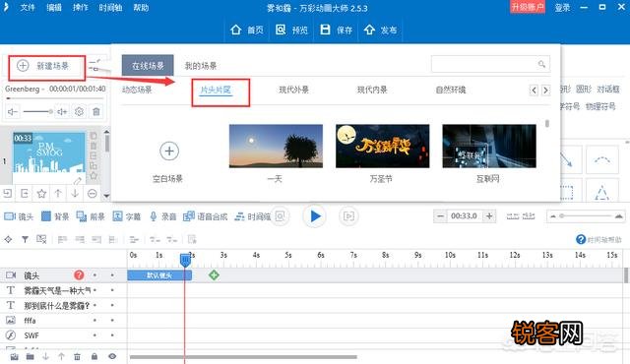
Task: Open 时间轴帮助 timeline help
Action: click(x=598, y=240)
